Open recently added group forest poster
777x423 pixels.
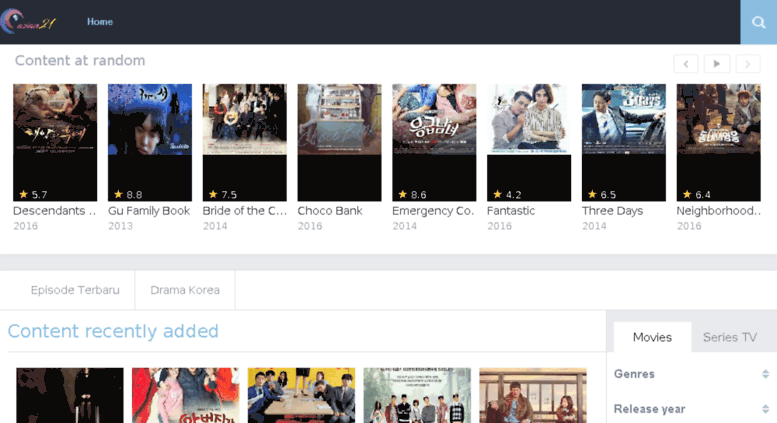[x=417, y=395]
